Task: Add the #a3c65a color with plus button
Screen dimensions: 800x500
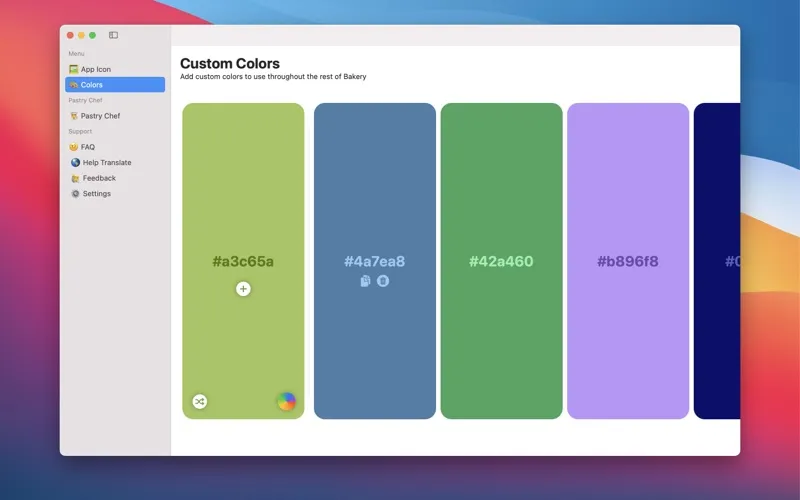Action: tap(243, 289)
